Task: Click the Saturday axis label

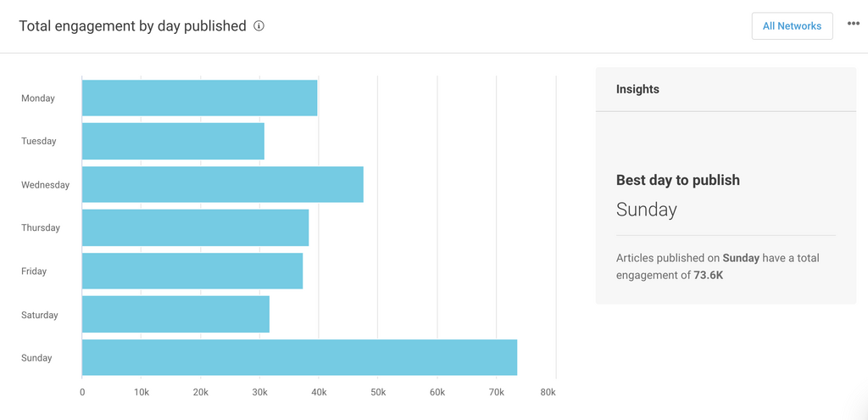Action: point(40,315)
